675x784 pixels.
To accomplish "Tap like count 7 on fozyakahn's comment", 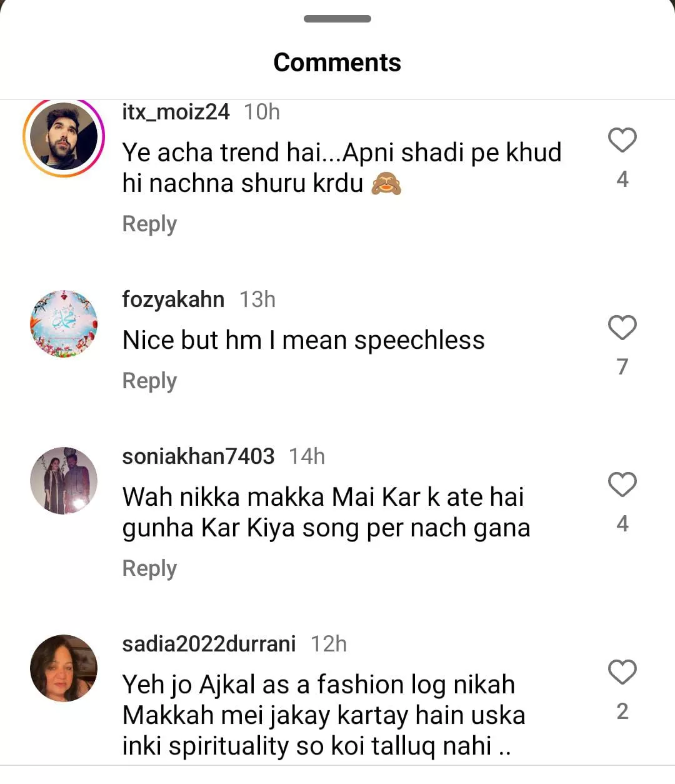I will (x=622, y=366).
